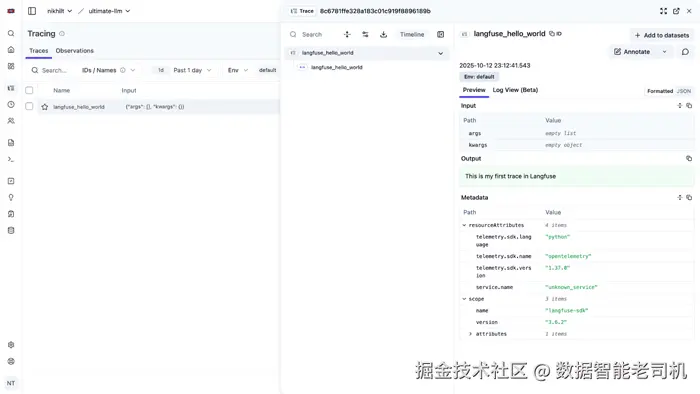The image size is (700, 394).
Task: Open the nikhilt organization dropdown
Action: tap(59, 11)
